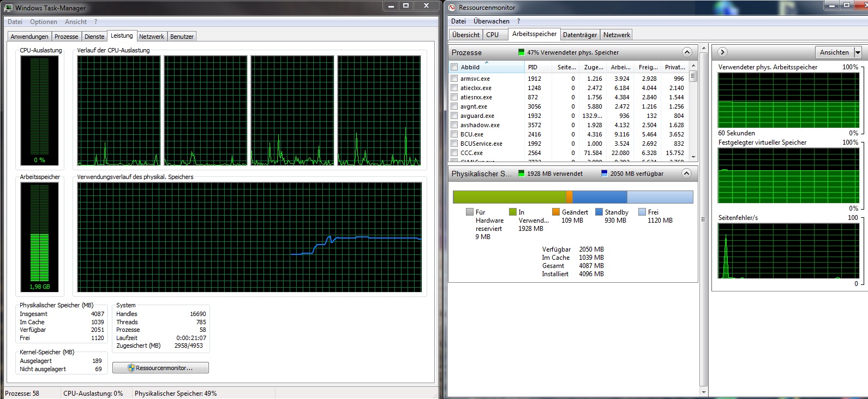Screen dimensions: 868x399
Task: Click the Für Hardware reserviert gray swatch
Action: [470, 212]
